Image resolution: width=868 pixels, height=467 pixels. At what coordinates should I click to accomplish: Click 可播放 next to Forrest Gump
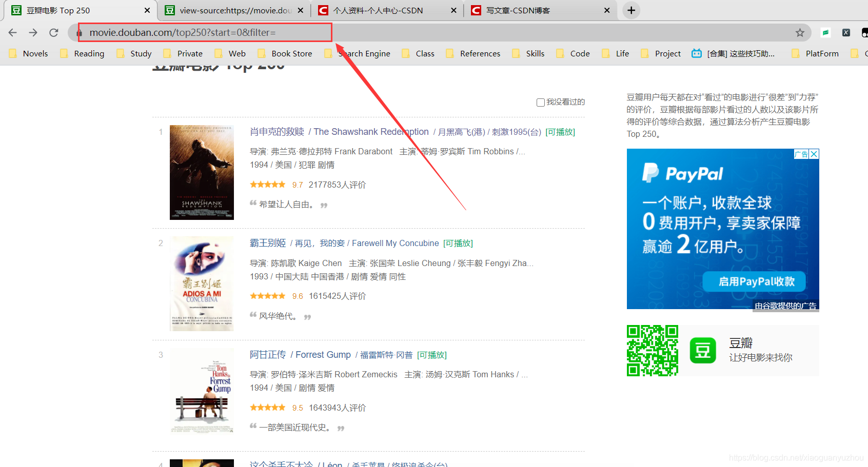[x=432, y=355]
